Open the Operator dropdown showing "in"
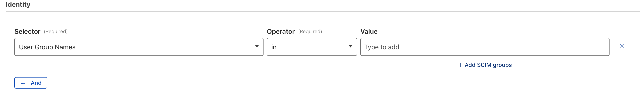The image size is (644, 99). pos(312,47)
